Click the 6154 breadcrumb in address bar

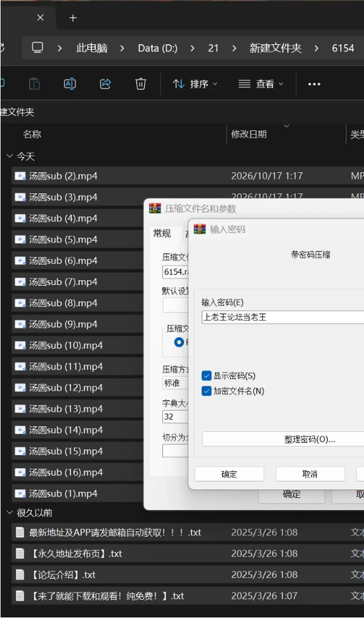tap(343, 48)
